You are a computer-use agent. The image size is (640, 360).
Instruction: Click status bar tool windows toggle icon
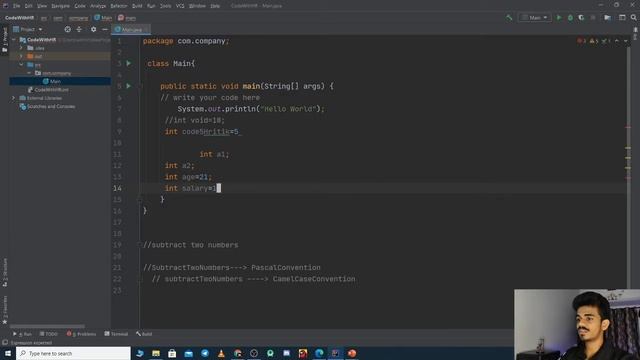tap(5, 342)
